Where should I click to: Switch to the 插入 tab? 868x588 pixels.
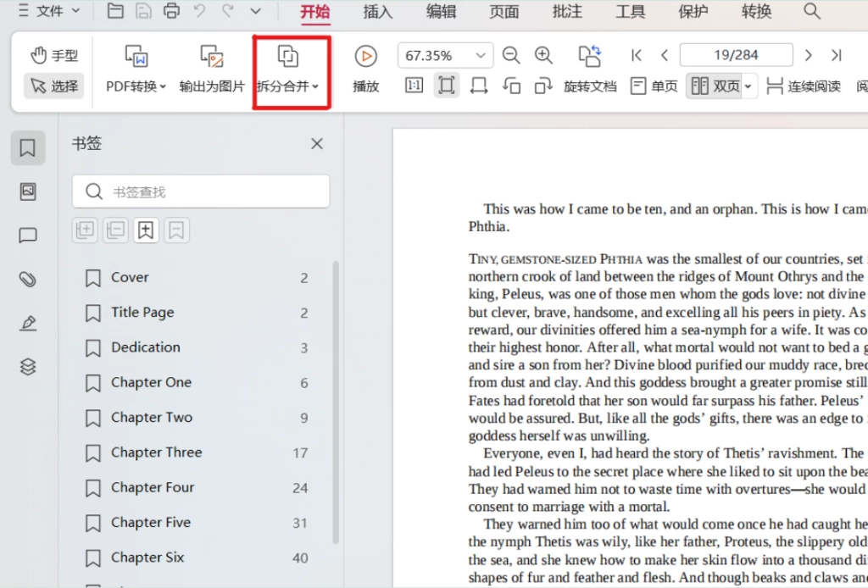click(377, 12)
